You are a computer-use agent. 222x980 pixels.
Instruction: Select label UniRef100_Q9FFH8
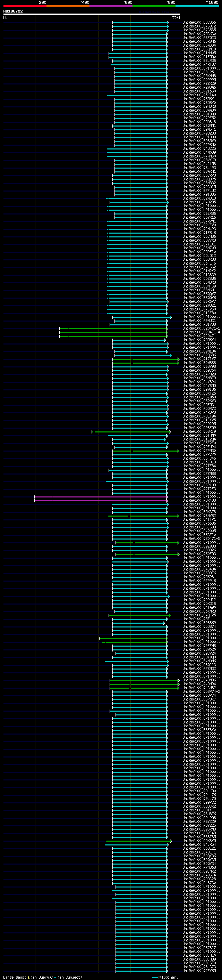point(199,646)
